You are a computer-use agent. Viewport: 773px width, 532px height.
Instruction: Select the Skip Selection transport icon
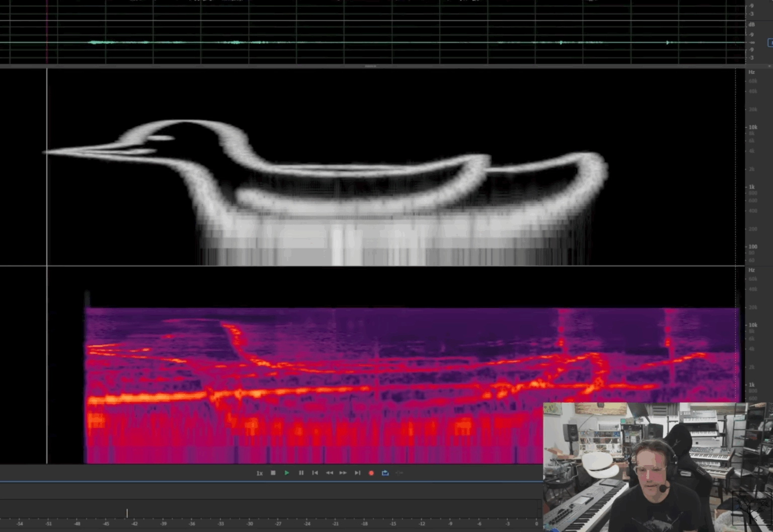click(400, 473)
